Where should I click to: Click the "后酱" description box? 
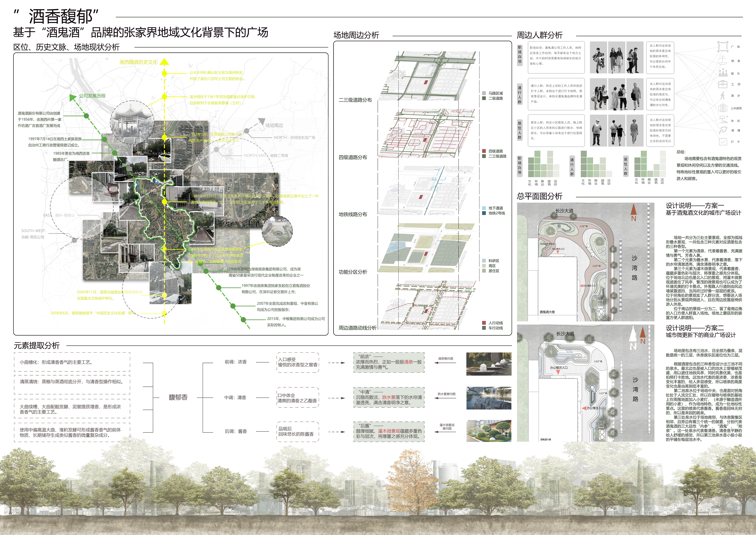coord(389,432)
